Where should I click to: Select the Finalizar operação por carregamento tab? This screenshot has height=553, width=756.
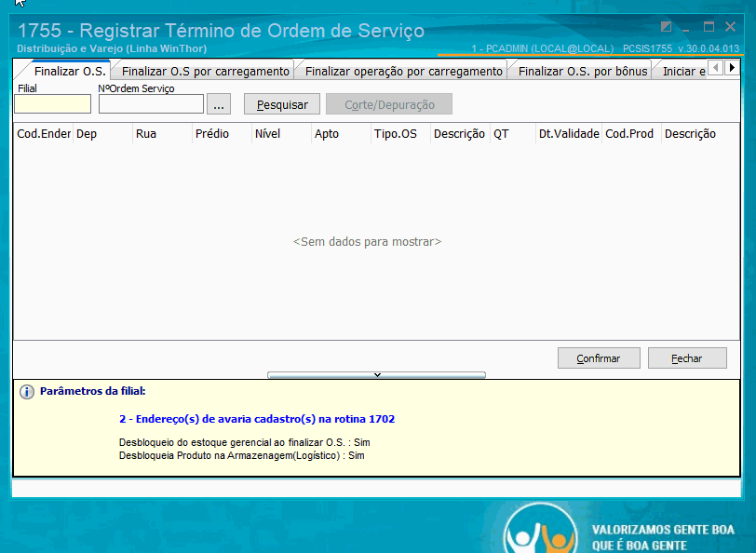(403, 72)
